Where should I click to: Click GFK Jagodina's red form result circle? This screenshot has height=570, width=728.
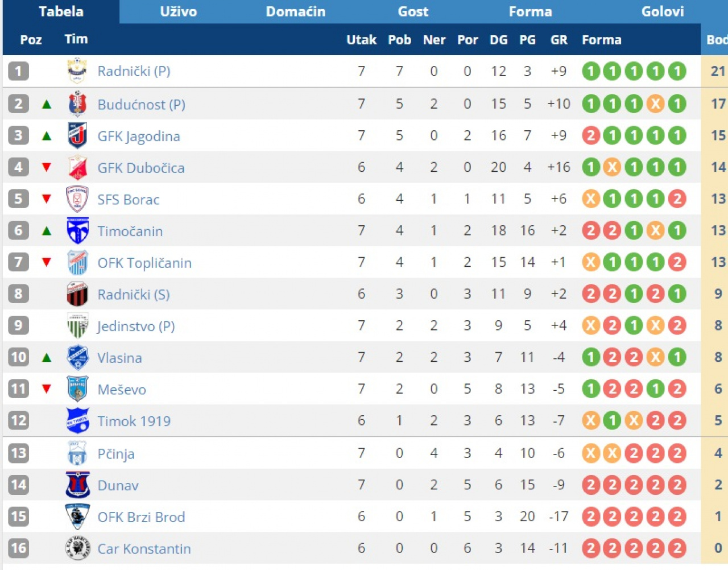tap(591, 136)
